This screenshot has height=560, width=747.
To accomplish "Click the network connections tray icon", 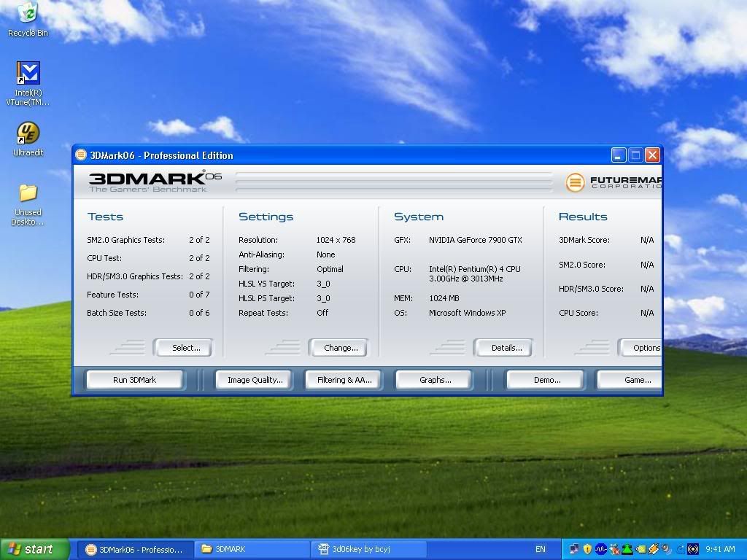I will tap(574, 549).
